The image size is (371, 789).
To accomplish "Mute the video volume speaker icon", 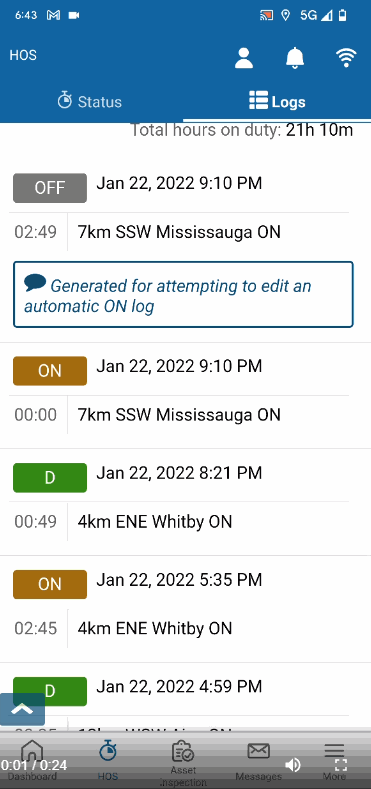I will coord(292,765).
